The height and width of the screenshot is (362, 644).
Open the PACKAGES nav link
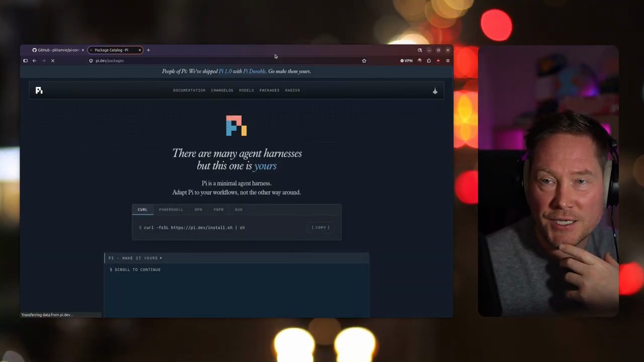(x=269, y=90)
